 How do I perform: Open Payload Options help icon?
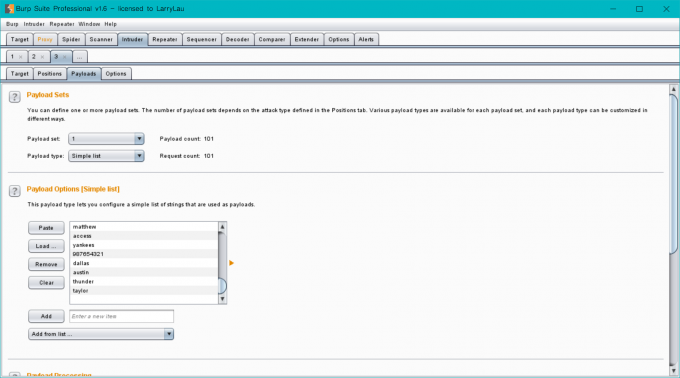click(x=14, y=191)
